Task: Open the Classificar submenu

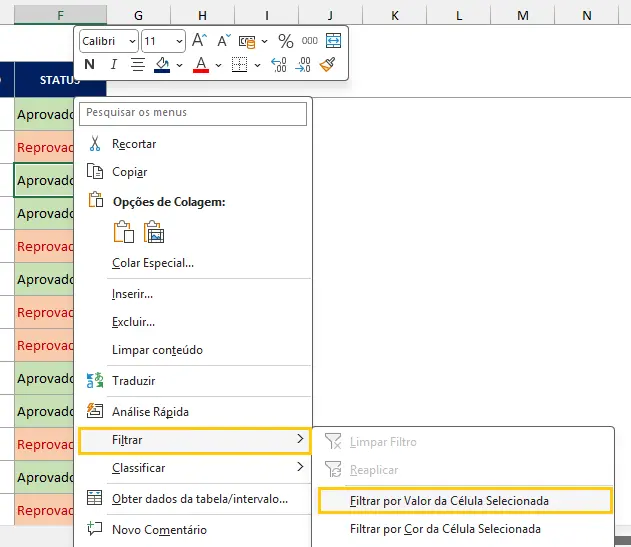Action: tap(194, 467)
